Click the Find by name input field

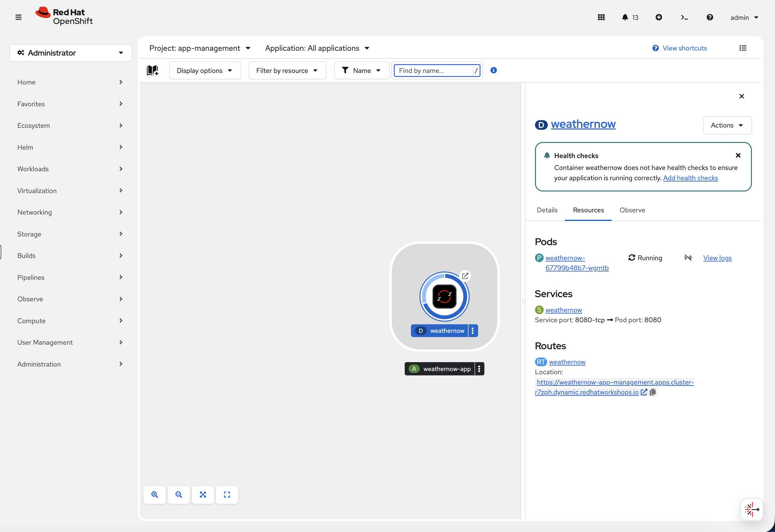click(x=433, y=71)
